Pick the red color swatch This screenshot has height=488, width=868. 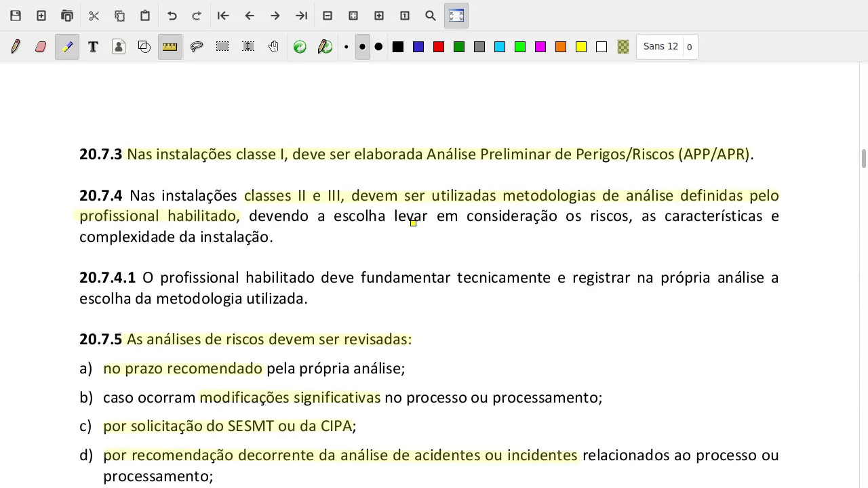pyautogui.click(x=439, y=47)
